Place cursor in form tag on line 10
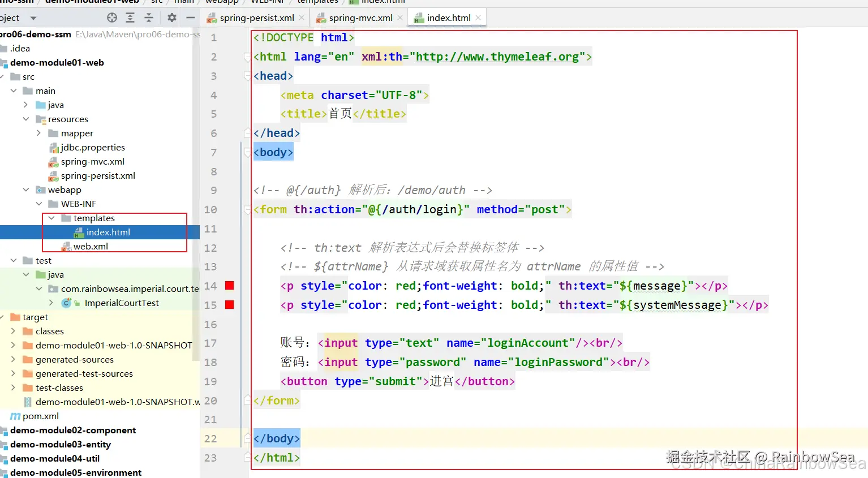The width and height of the screenshot is (868, 478). [x=273, y=209]
